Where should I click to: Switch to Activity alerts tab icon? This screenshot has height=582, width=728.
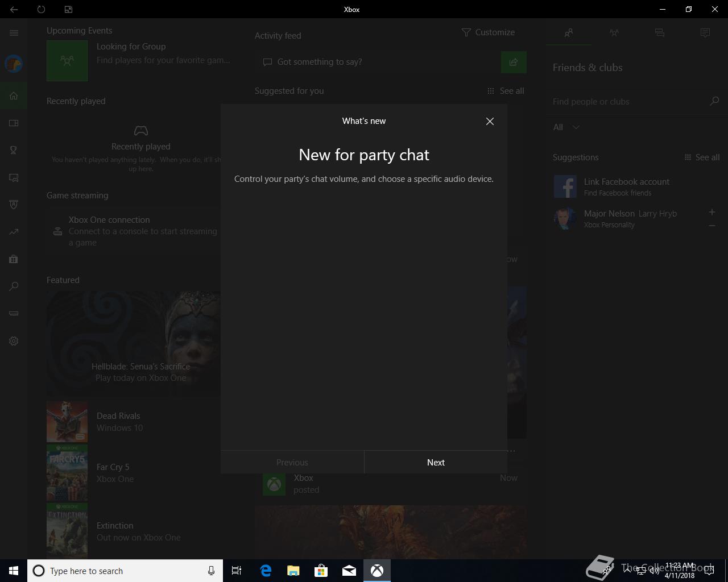705,33
